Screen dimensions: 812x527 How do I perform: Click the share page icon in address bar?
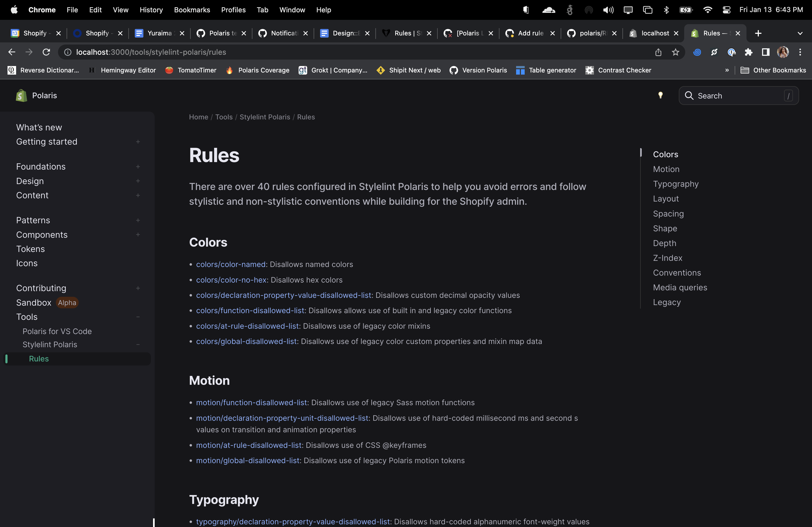tap(658, 52)
